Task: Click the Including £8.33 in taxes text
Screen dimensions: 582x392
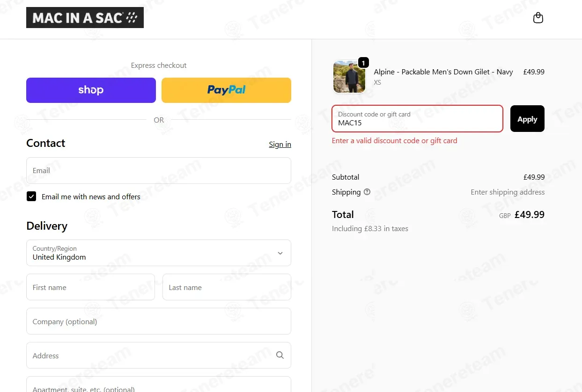Action: (x=370, y=229)
